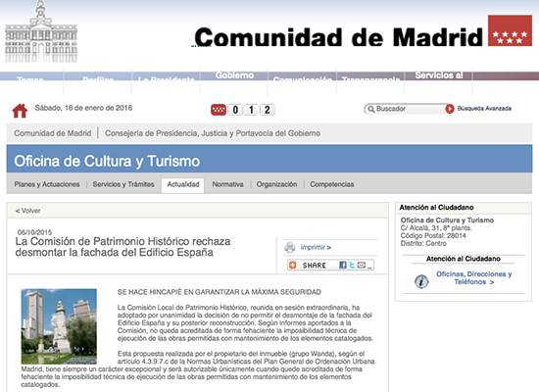Open the Temas top menu

30,78
